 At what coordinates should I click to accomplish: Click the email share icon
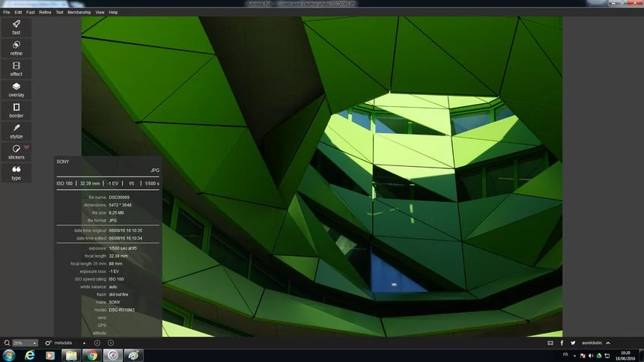point(550,343)
